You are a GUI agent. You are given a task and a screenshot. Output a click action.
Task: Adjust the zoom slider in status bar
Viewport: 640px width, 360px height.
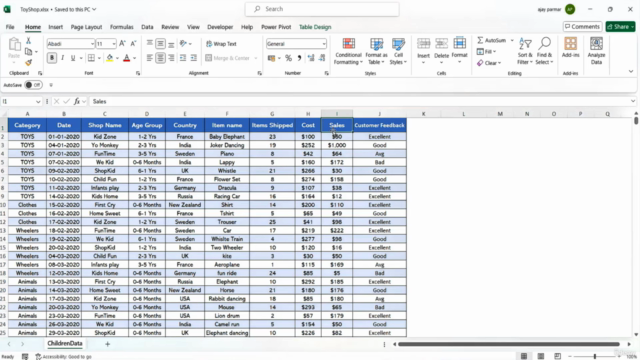point(595,356)
